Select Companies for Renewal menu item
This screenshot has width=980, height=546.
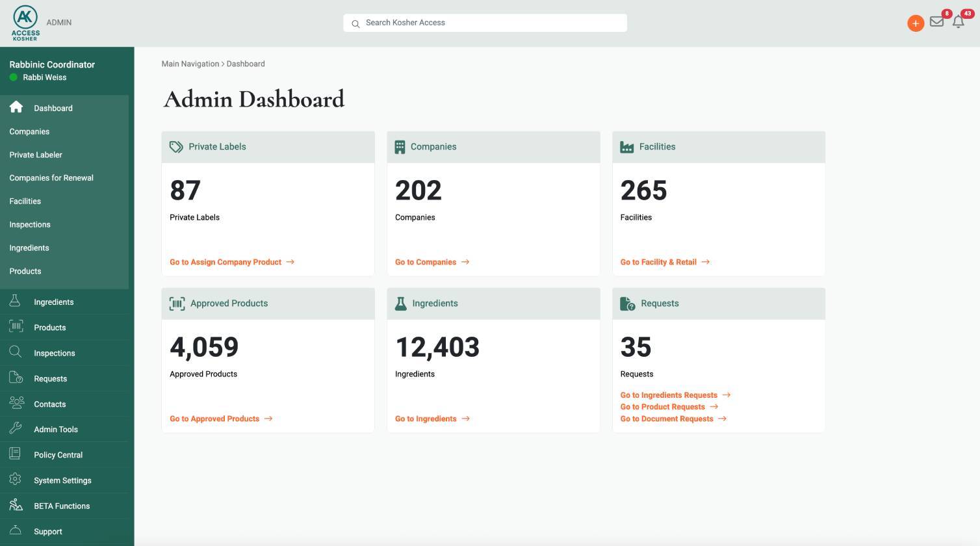pos(51,177)
